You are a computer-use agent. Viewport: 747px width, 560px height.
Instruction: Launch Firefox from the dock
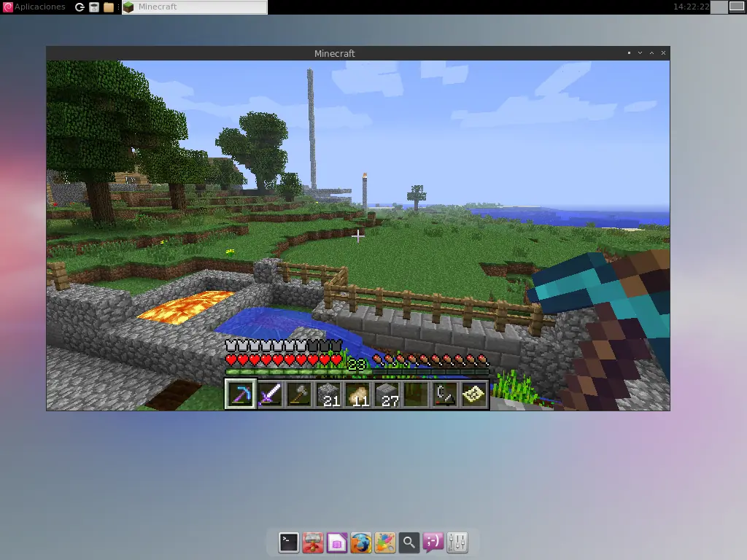pos(361,542)
